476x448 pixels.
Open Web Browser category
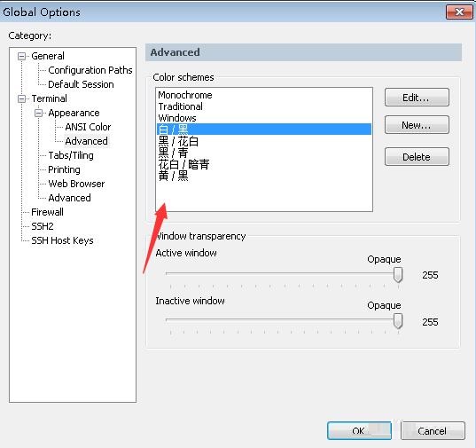click(x=76, y=184)
